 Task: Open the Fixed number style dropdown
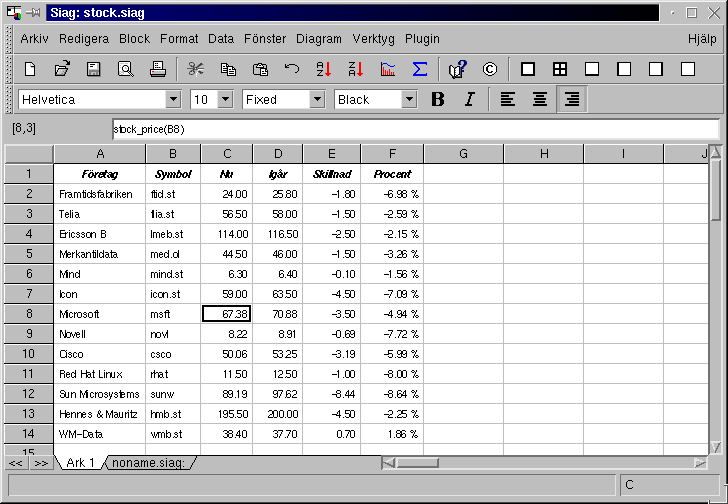coord(317,99)
